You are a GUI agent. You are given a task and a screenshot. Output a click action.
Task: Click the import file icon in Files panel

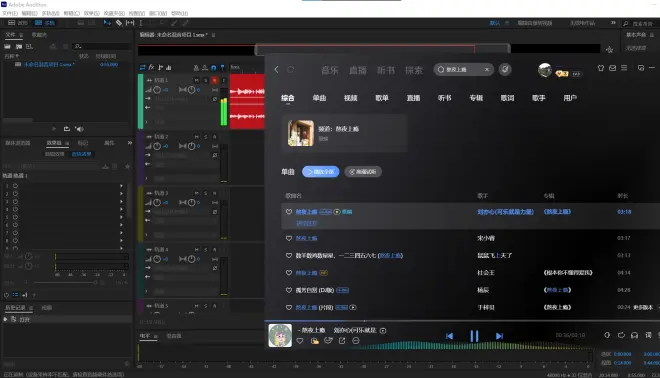point(19,46)
